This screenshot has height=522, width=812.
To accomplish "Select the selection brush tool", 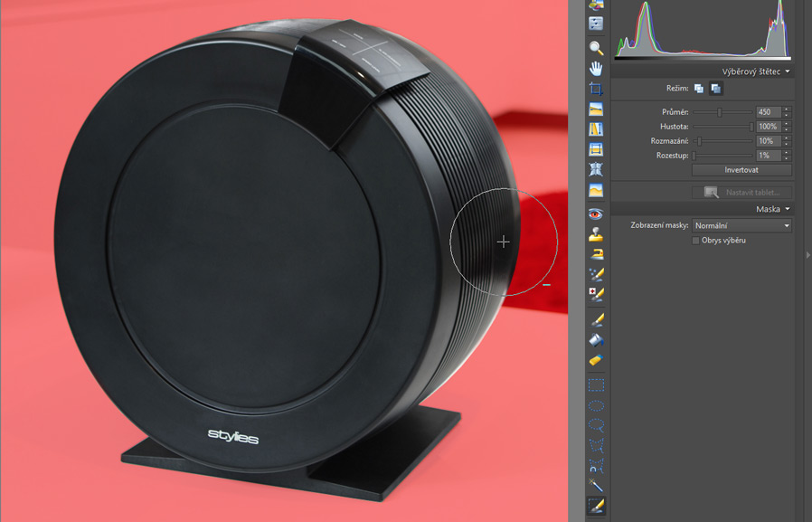I will tap(596, 506).
